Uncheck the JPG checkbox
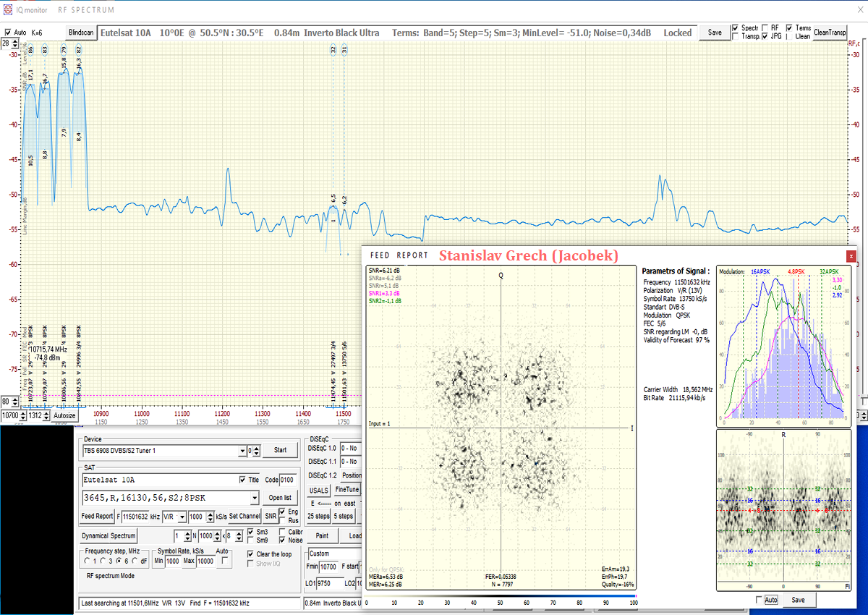This screenshot has width=868, height=615. click(765, 36)
